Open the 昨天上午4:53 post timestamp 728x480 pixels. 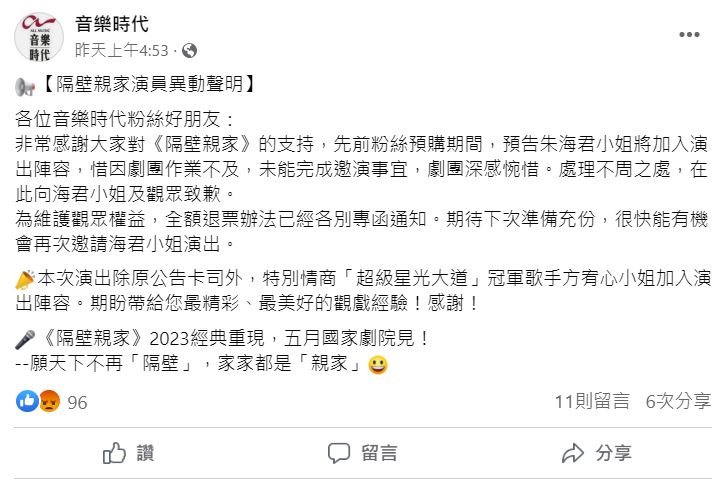[122, 50]
